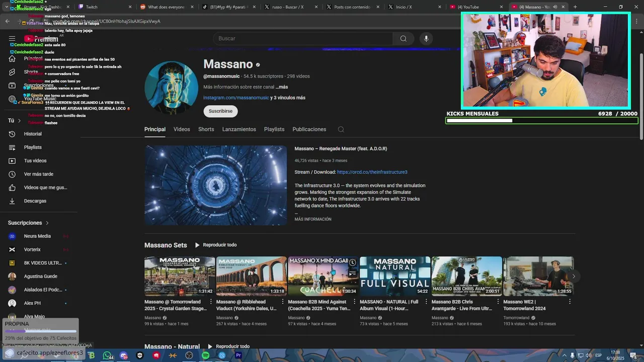Open Descargas in sidebar
The height and width of the screenshot is (362, 644).
tap(35, 201)
